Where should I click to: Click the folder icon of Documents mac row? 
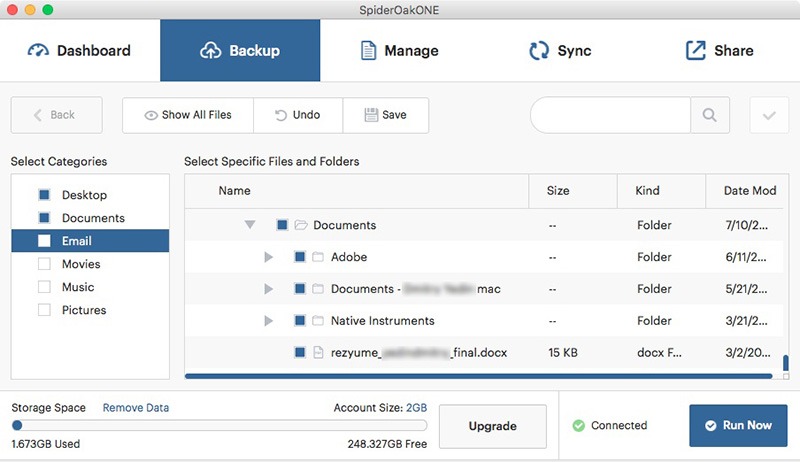[x=318, y=289]
